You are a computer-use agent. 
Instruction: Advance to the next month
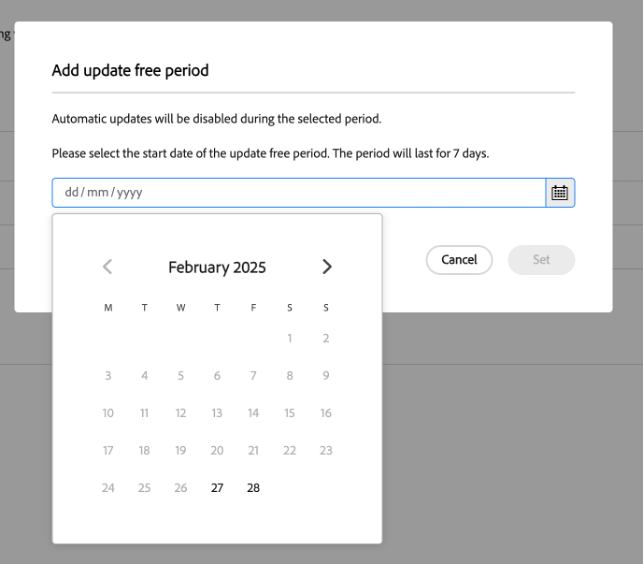326,267
